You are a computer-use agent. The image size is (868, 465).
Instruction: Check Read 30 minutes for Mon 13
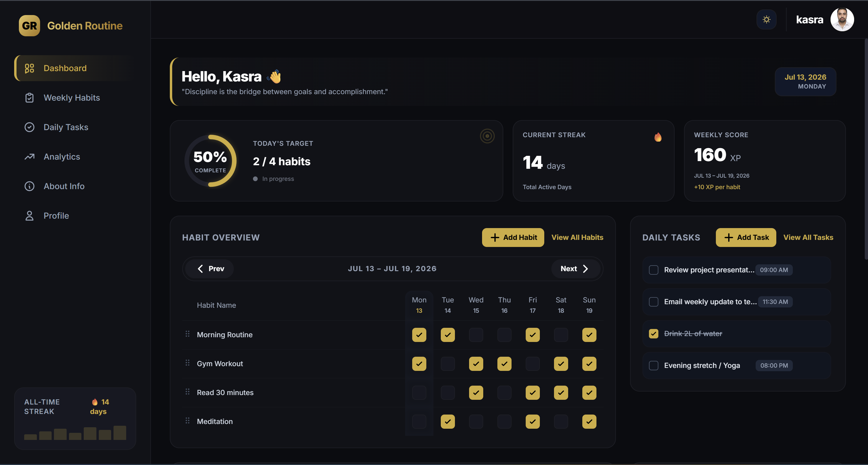point(419,393)
